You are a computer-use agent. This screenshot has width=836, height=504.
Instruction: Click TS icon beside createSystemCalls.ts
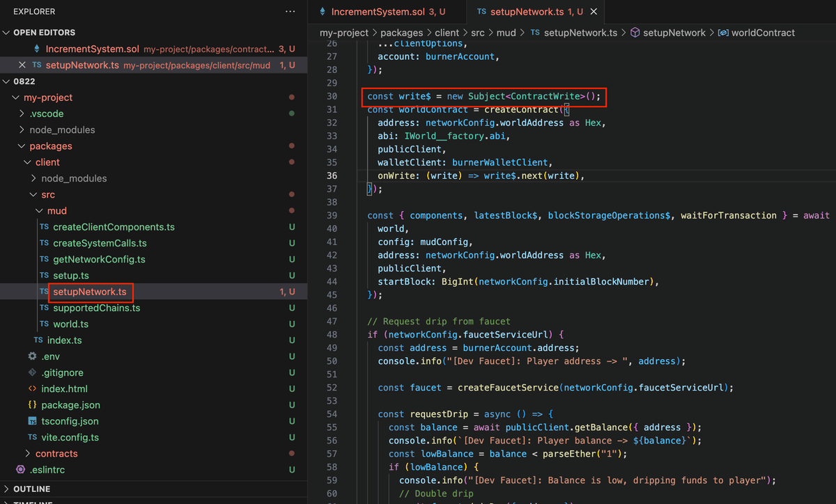click(x=45, y=243)
